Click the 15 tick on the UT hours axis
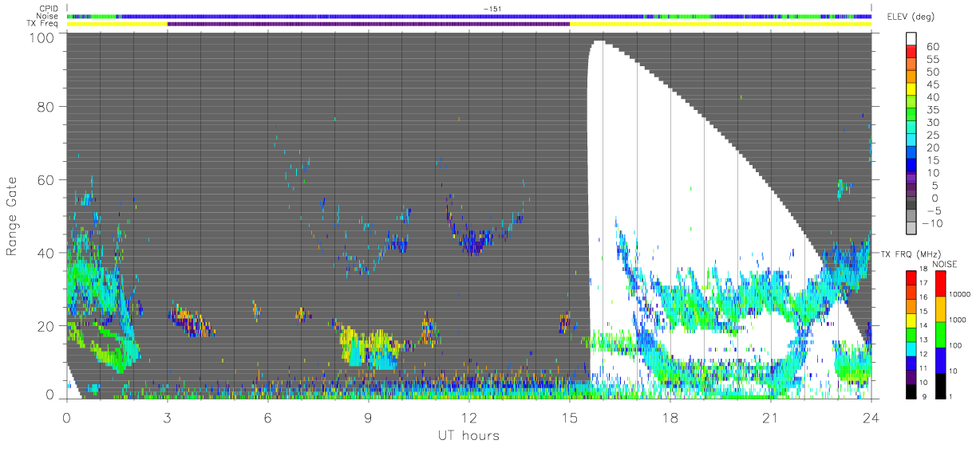980x452 pixels. point(570,417)
